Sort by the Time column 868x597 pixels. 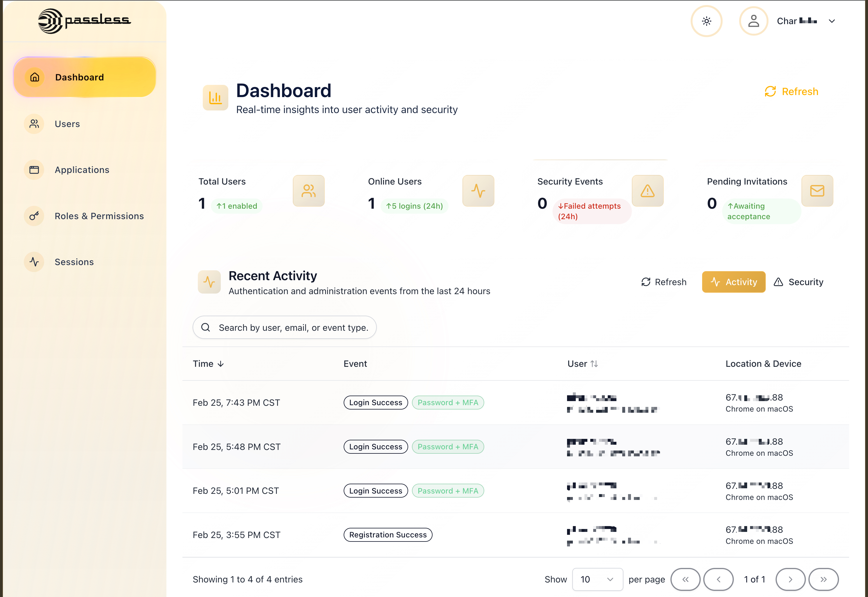click(x=208, y=364)
